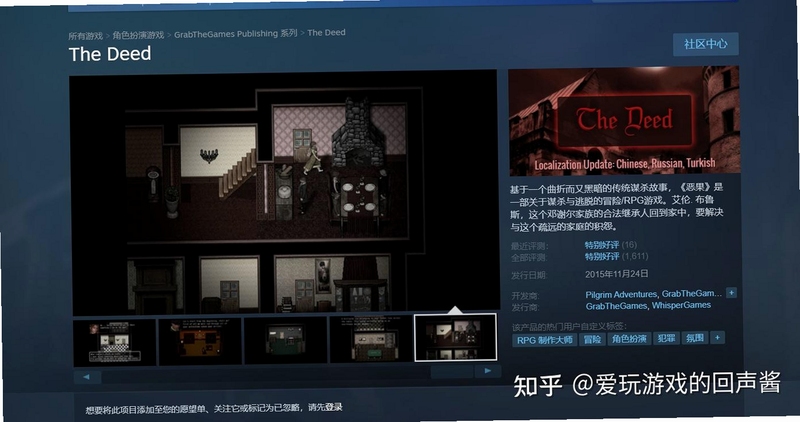The width and height of the screenshot is (800, 422).
Task: Add a tag with the plus button
Action: pos(717,337)
